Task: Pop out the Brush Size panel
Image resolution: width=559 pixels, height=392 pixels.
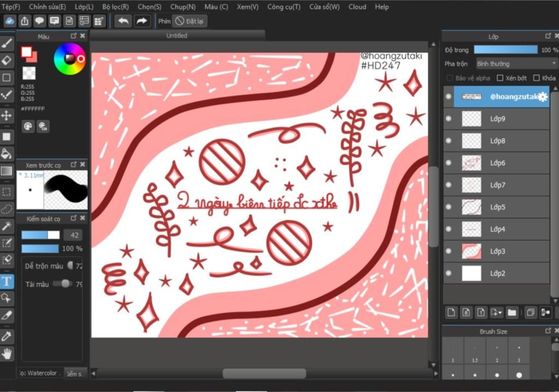Action: coord(548,331)
